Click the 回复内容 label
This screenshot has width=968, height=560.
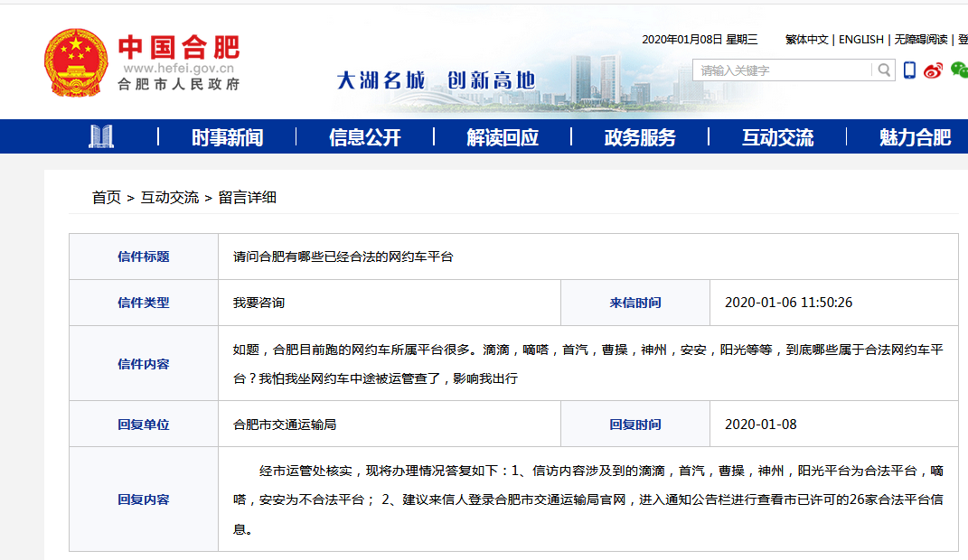(143, 499)
